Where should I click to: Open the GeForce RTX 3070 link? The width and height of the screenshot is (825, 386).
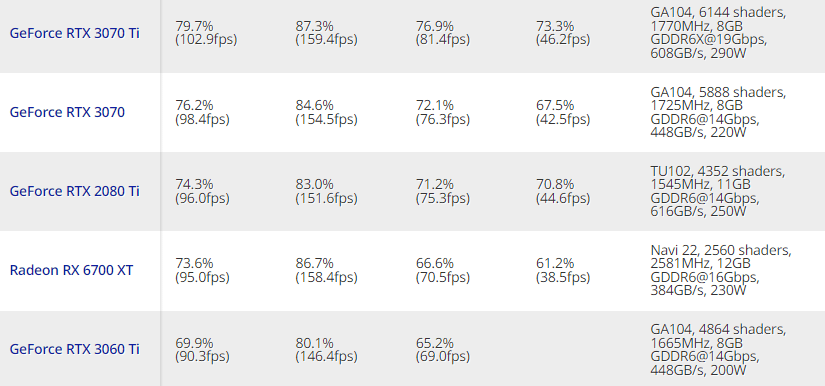click(67, 112)
